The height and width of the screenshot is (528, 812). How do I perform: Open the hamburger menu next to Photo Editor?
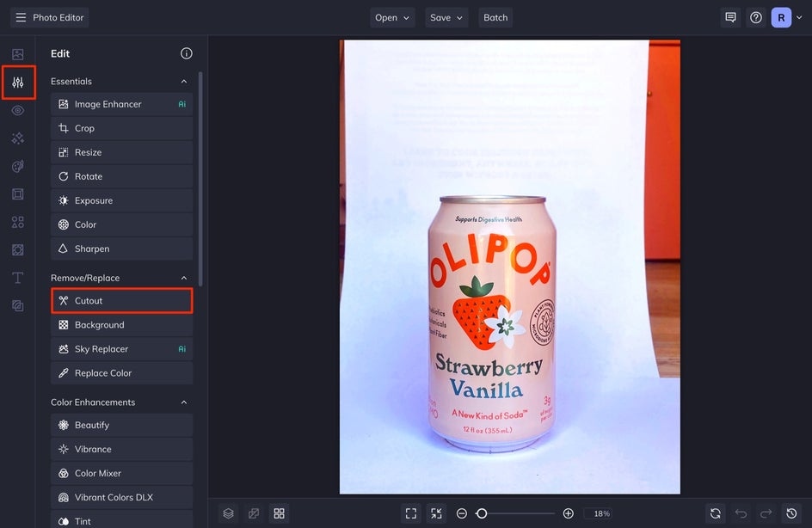click(21, 17)
